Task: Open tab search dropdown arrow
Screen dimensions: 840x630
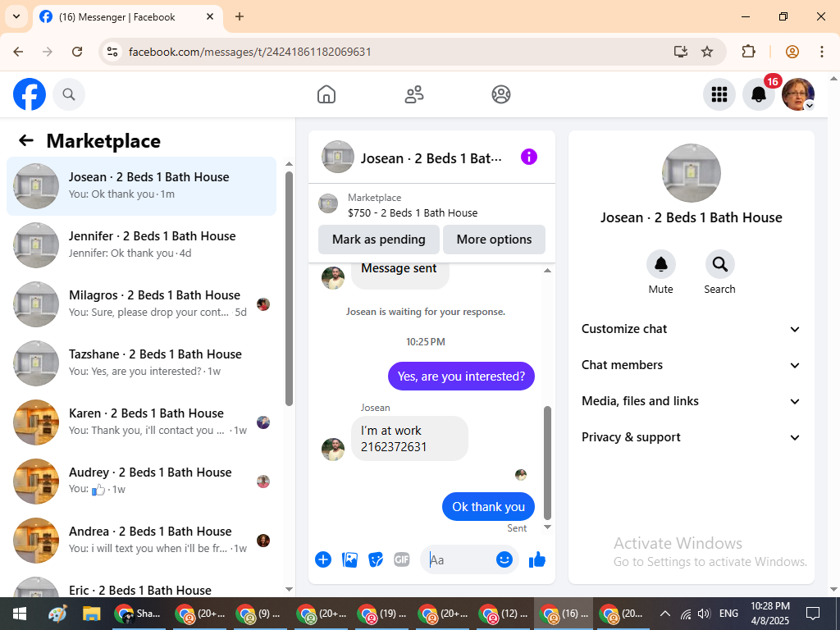Action: pos(16,16)
